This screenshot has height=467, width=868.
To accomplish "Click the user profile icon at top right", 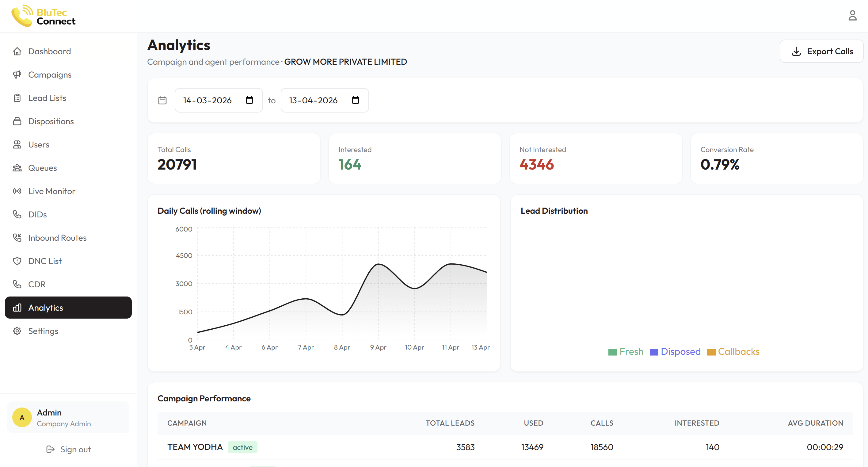I will point(852,15).
